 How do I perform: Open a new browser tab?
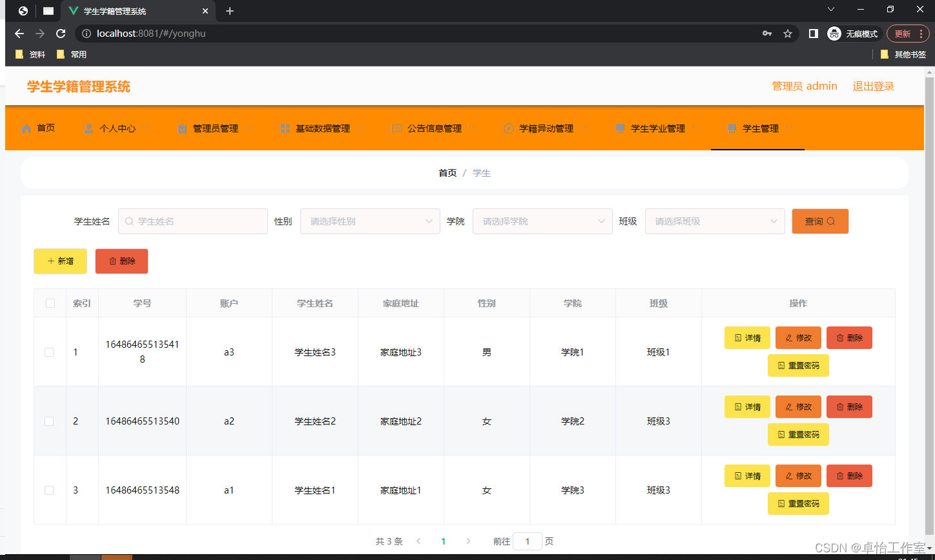click(230, 11)
